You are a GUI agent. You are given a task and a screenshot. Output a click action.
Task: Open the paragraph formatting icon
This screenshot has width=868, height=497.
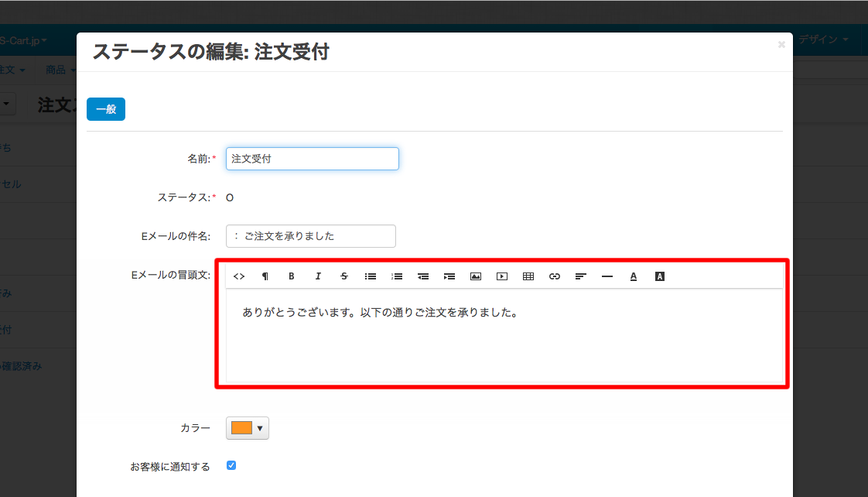[x=265, y=276]
